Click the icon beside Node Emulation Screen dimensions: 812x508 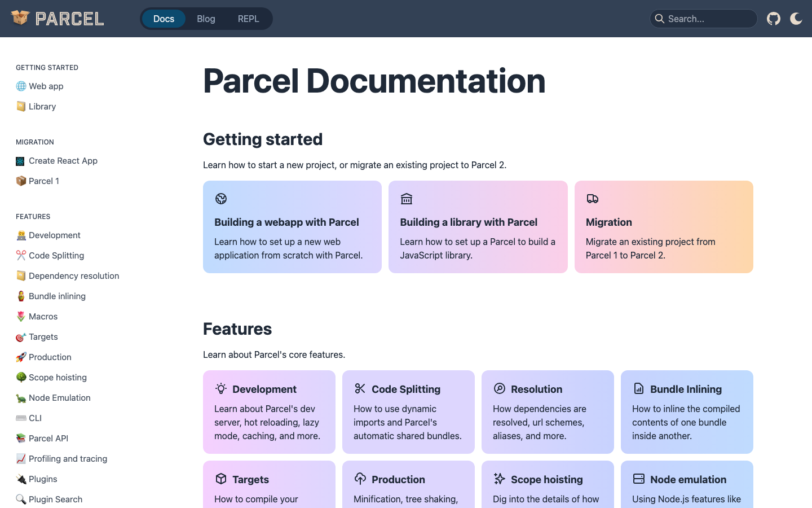[21, 398]
